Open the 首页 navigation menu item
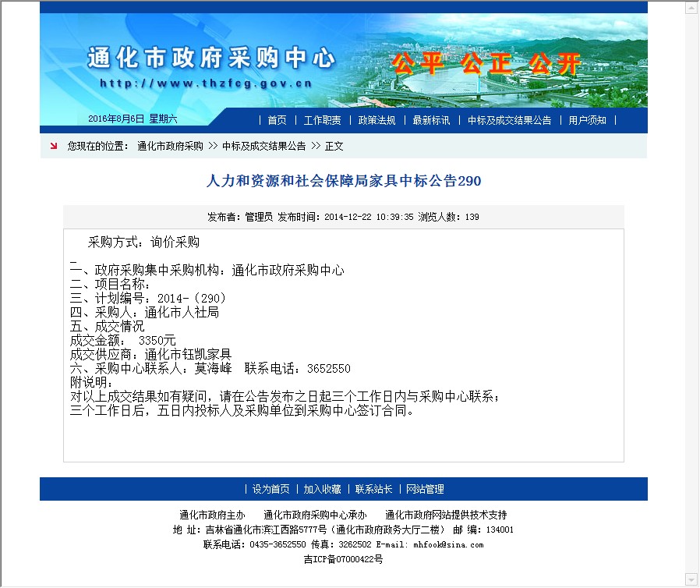 click(277, 120)
